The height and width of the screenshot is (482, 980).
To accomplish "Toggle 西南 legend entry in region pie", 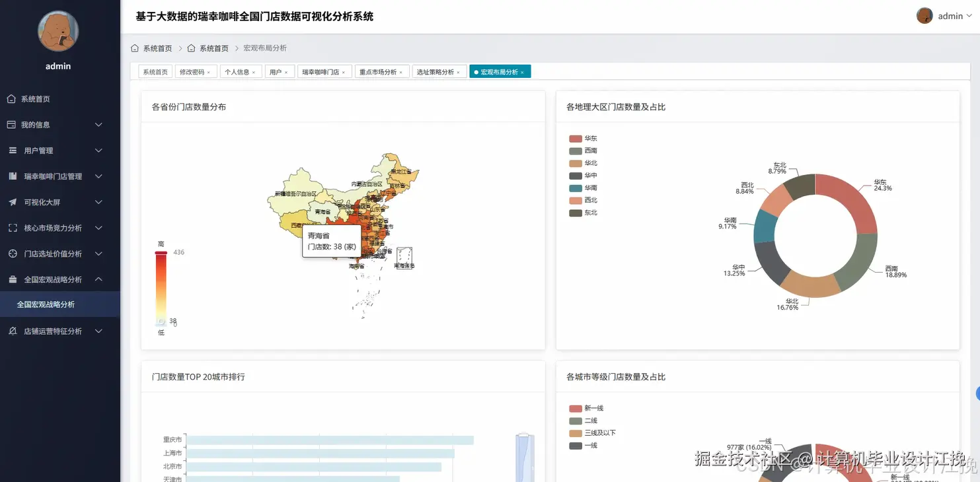I will point(583,151).
